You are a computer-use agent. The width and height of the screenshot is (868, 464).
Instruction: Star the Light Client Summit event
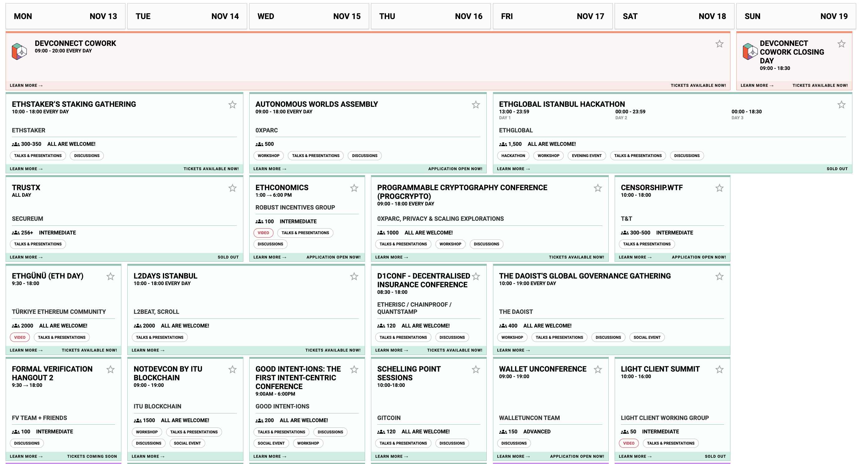coord(719,370)
